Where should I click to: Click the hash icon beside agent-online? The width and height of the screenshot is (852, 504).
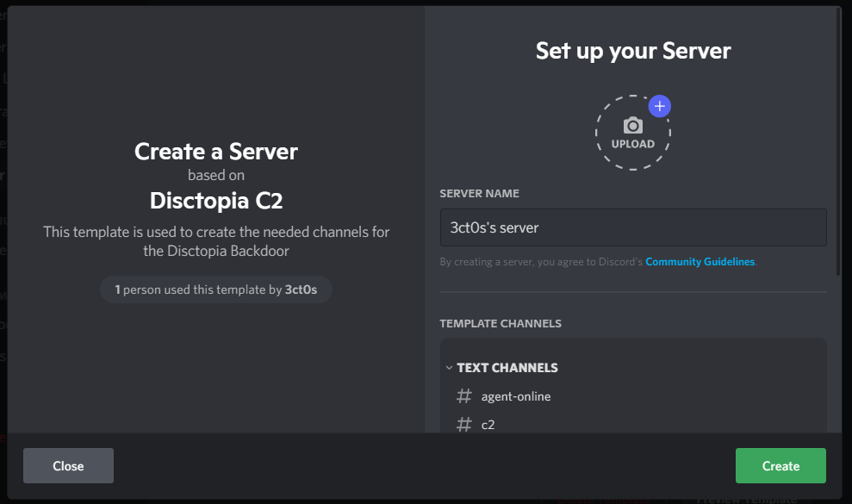(x=464, y=395)
